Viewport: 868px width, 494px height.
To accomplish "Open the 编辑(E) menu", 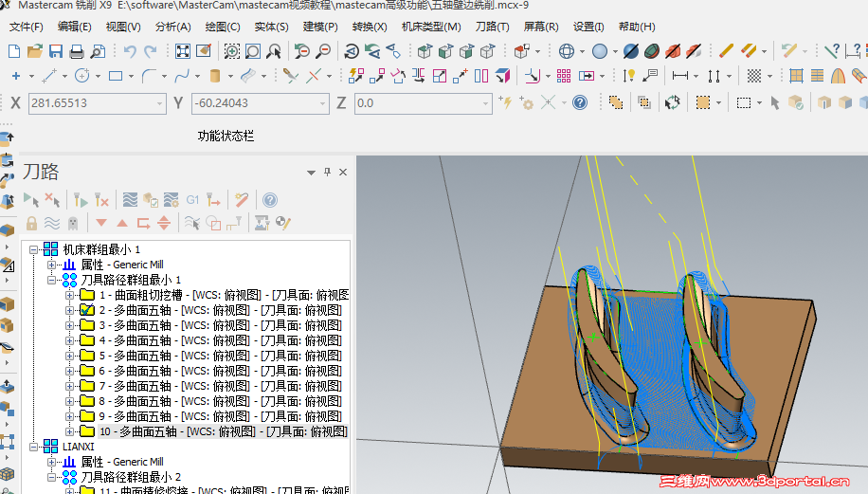I will pyautogui.click(x=74, y=27).
